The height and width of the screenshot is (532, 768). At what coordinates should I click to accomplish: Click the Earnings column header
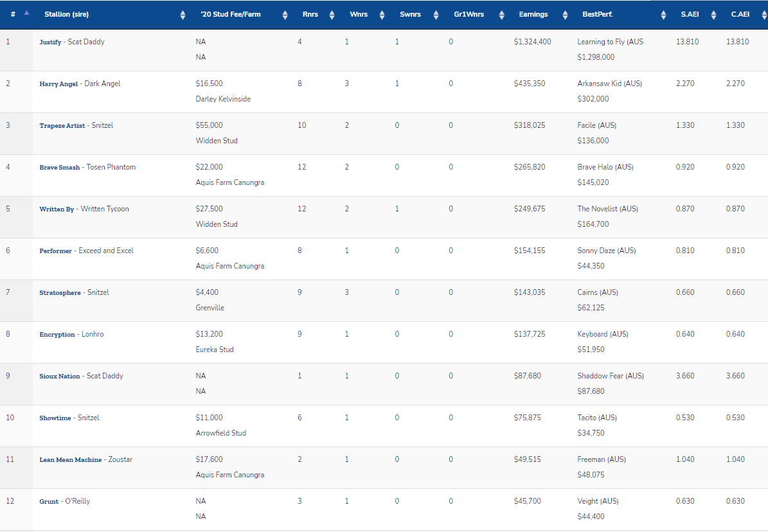click(533, 14)
